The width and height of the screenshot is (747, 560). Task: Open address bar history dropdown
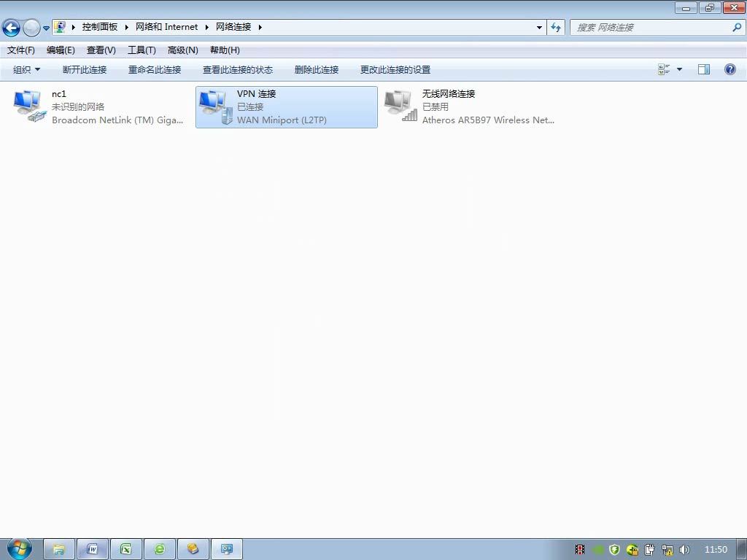[539, 28]
